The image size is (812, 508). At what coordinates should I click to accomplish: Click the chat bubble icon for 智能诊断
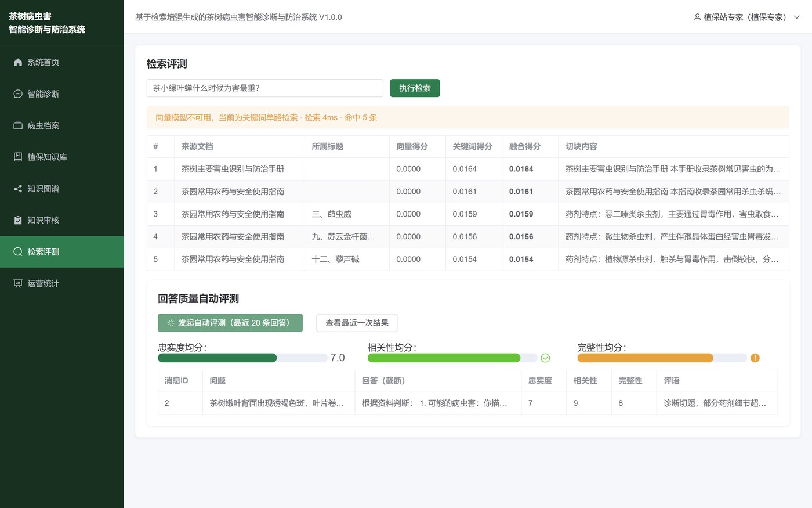click(x=18, y=94)
